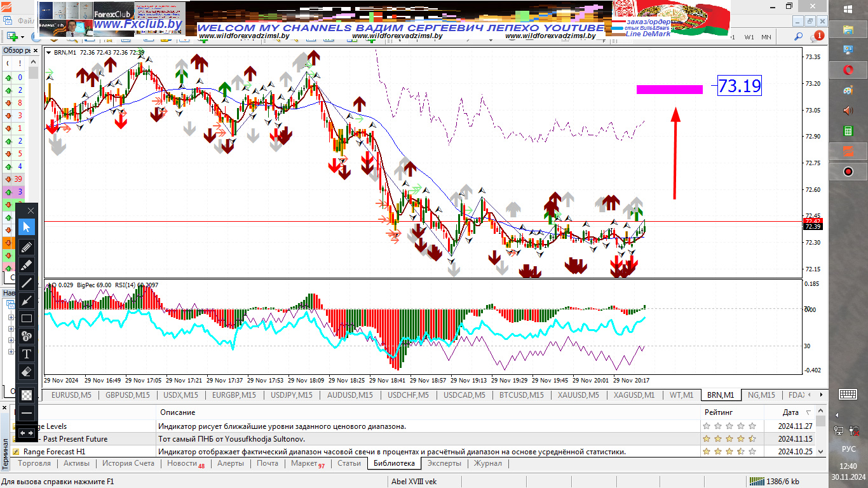Open the Windows Start button

pos(848,9)
